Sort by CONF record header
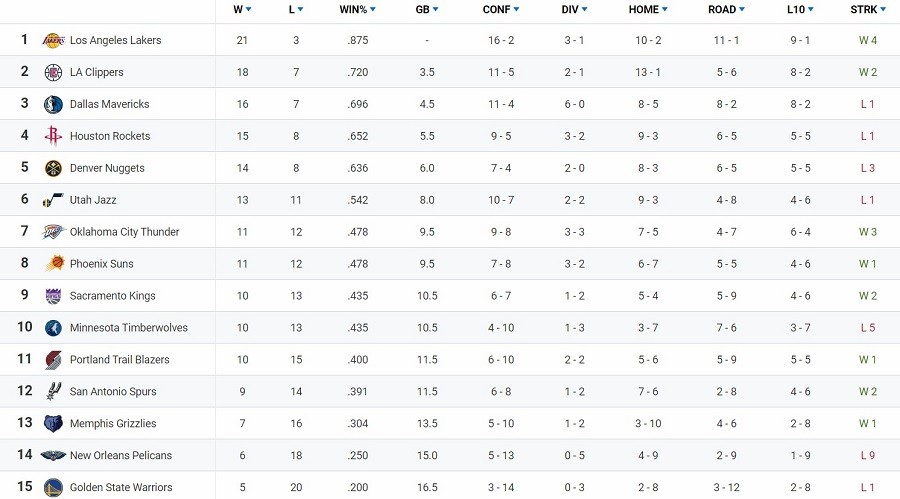 [x=501, y=9]
